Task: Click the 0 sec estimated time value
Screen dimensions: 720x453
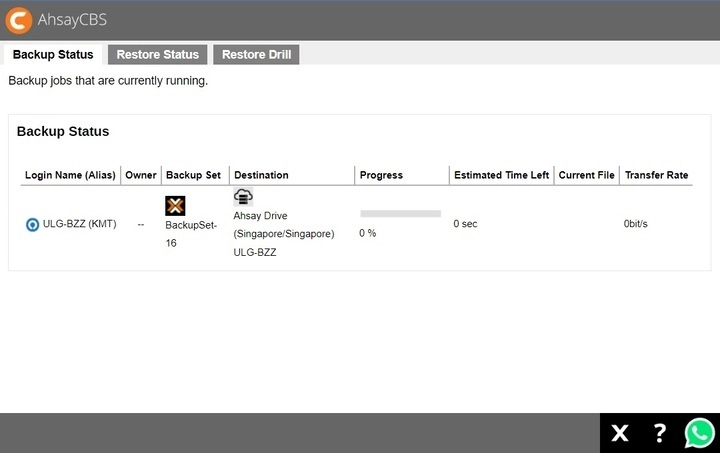Action: click(465, 224)
